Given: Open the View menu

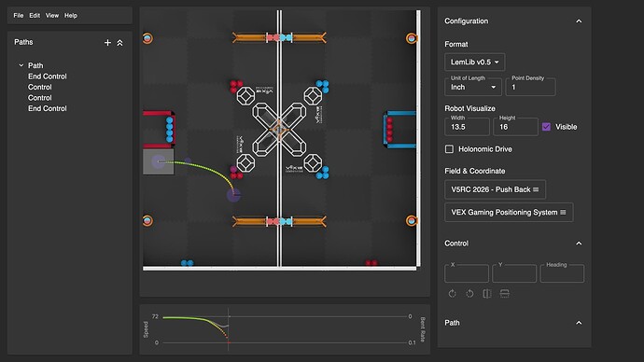Looking at the screenshot, I should (52, 16).
